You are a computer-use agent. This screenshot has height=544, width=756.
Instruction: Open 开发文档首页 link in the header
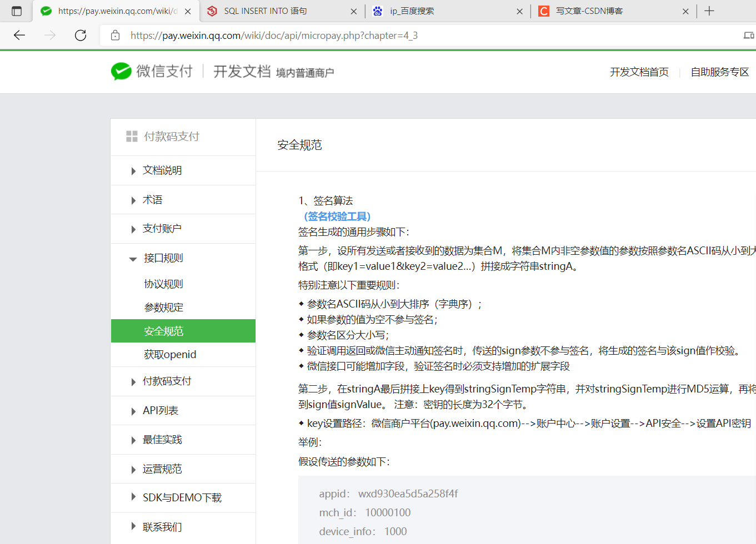click(x=639, y=72)
